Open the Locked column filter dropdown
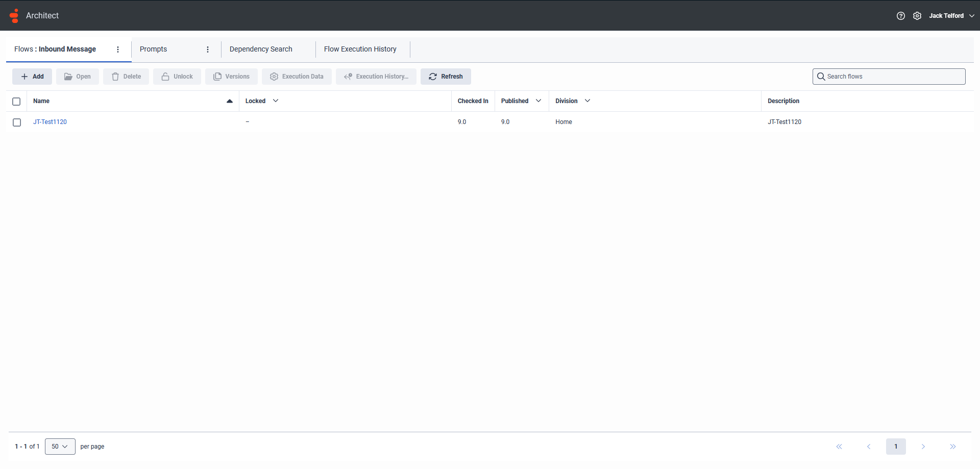Viewport: 980px width, 469px height. click(x=276, y=101)
